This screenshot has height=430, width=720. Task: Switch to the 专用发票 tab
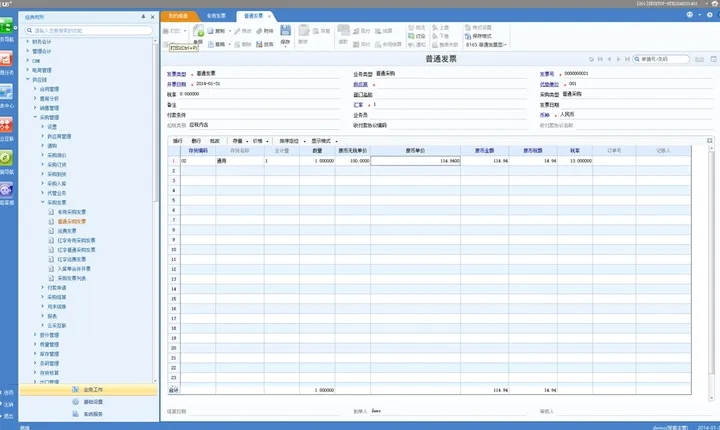(216, 16)
